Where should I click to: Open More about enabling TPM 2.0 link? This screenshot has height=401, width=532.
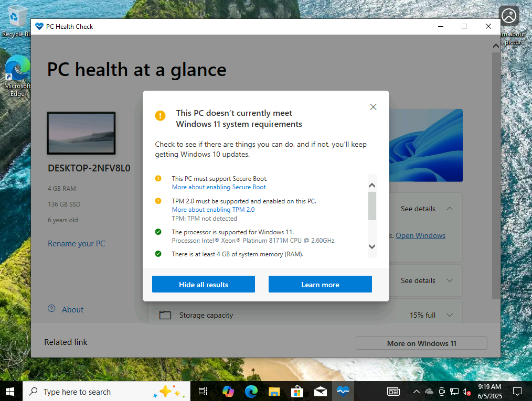pos(213,210)
